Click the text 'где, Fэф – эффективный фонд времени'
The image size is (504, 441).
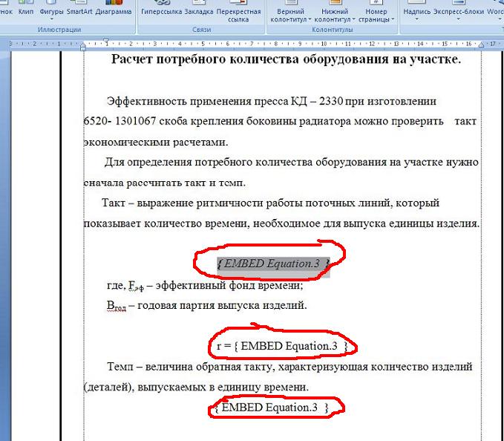205,285
